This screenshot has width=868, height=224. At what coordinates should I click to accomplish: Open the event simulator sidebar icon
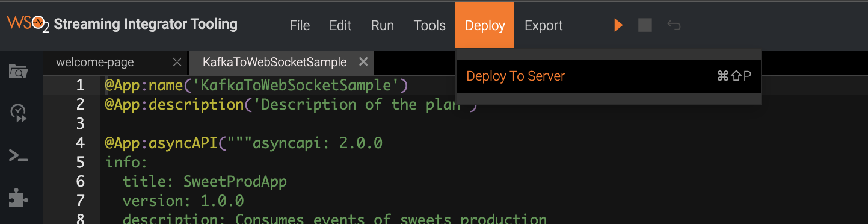coord(19,113)
